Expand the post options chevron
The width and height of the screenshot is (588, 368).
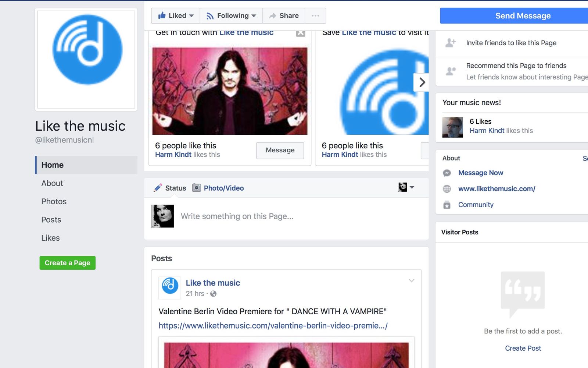(412, 281)
